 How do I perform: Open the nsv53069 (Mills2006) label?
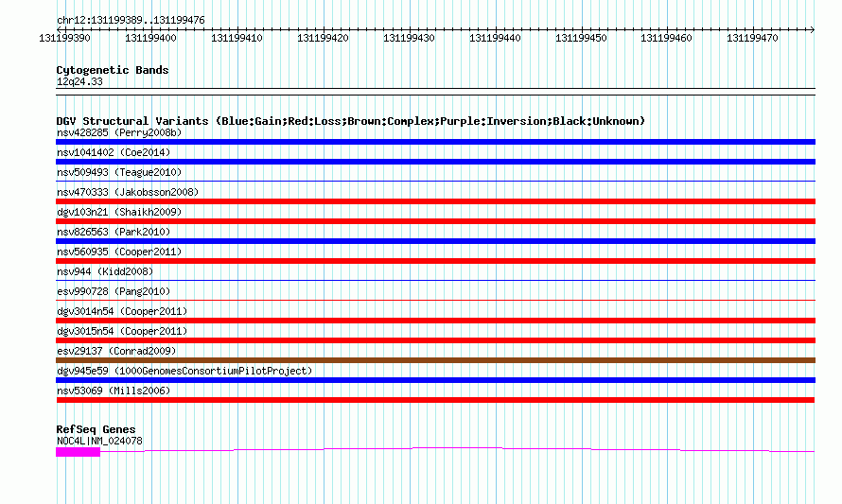coord(114,391)
